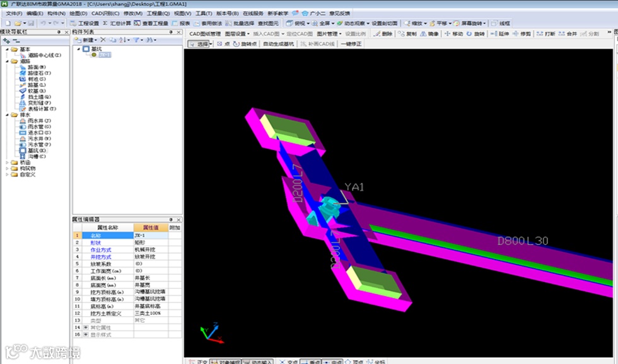Click 批量选择 batch select
618x364 pixels.
tap(240, 23)
